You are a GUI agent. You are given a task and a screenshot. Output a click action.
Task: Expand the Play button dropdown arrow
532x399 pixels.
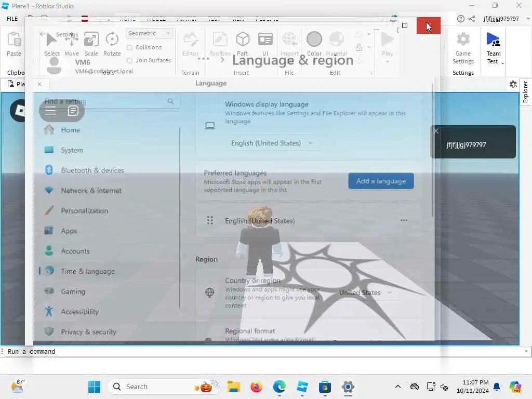pos(387,62)
